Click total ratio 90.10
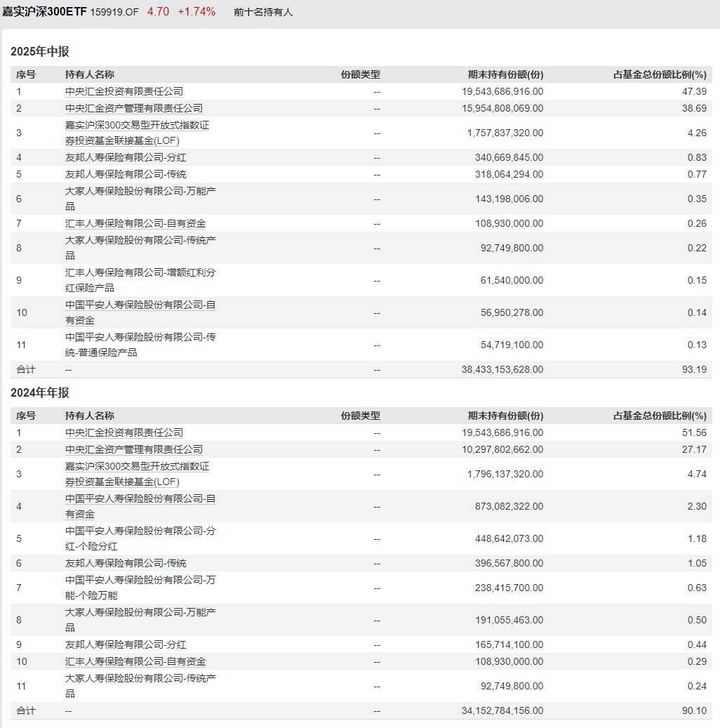The height and width of the screenshot is (728, 720). point(695,711)
